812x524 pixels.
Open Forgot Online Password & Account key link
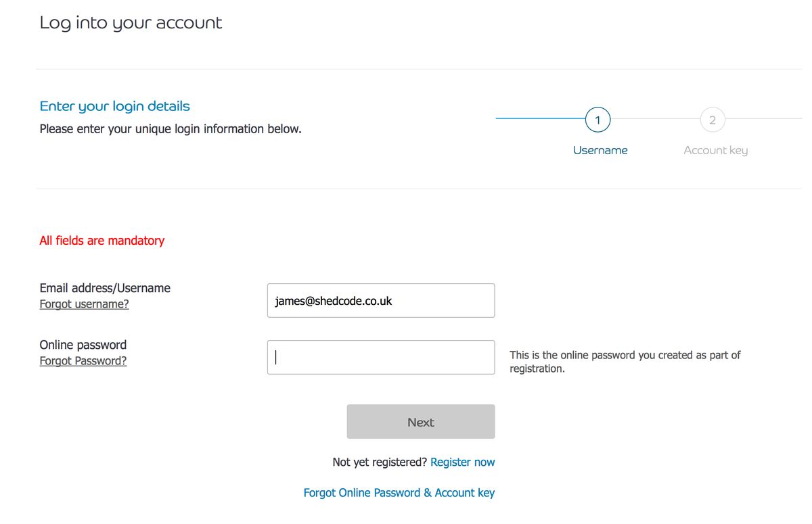pos(399,493)
